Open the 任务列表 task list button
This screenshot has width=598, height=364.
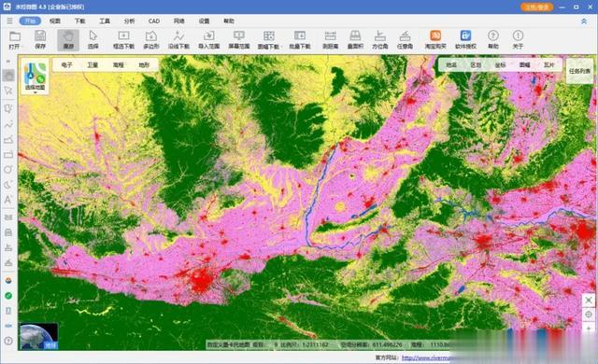pyautogui.click(x=579, y=71)
